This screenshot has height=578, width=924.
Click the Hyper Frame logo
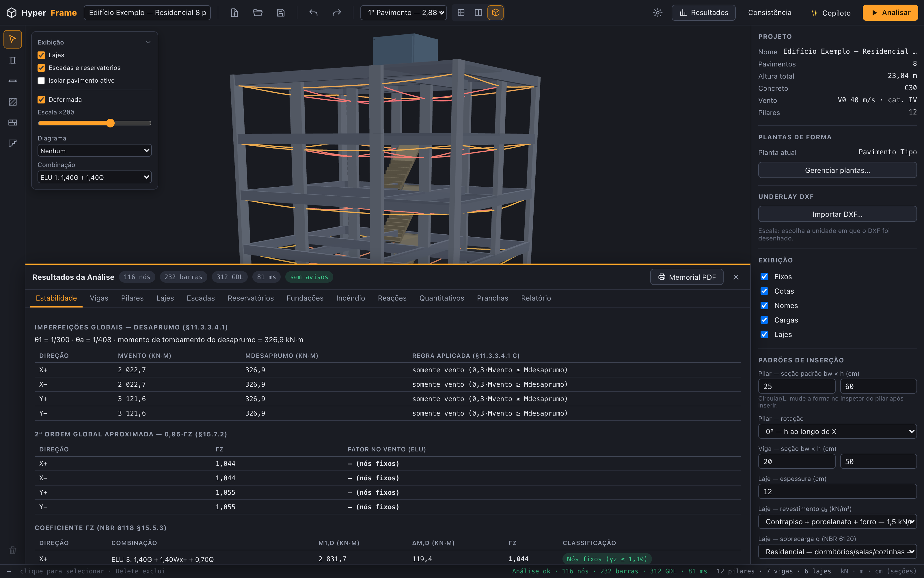[x=41, y=13]
